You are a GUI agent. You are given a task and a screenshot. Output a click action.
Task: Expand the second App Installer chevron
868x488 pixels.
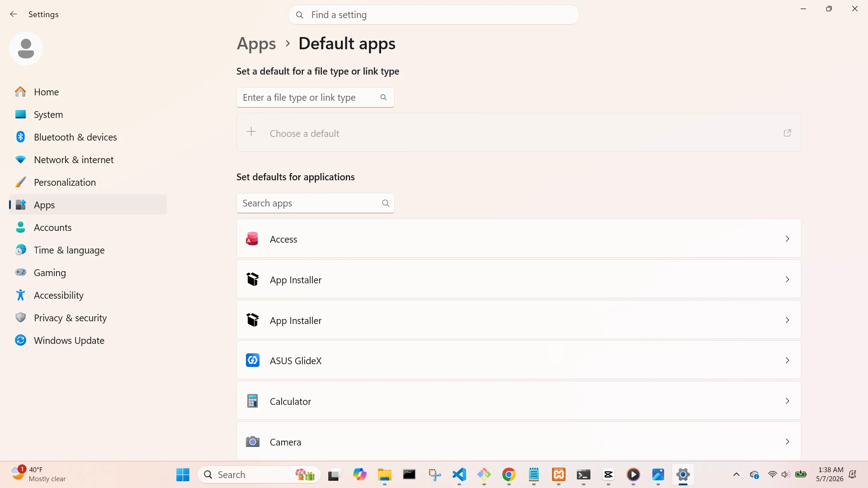(x=787, y=320)
